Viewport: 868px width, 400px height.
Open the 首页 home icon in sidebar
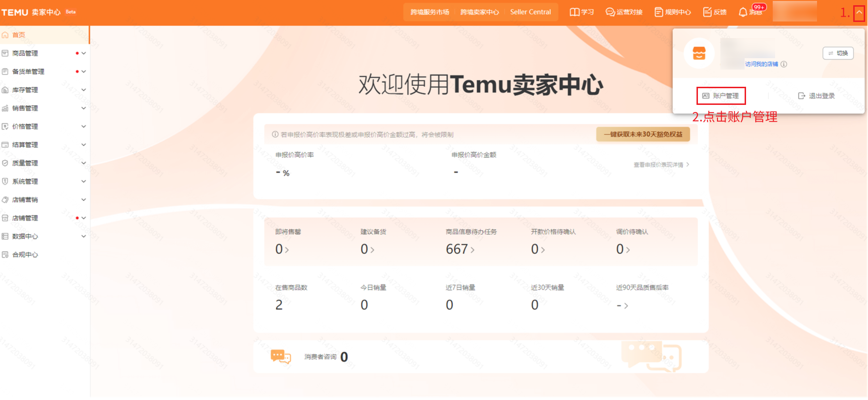click(5, 35)
